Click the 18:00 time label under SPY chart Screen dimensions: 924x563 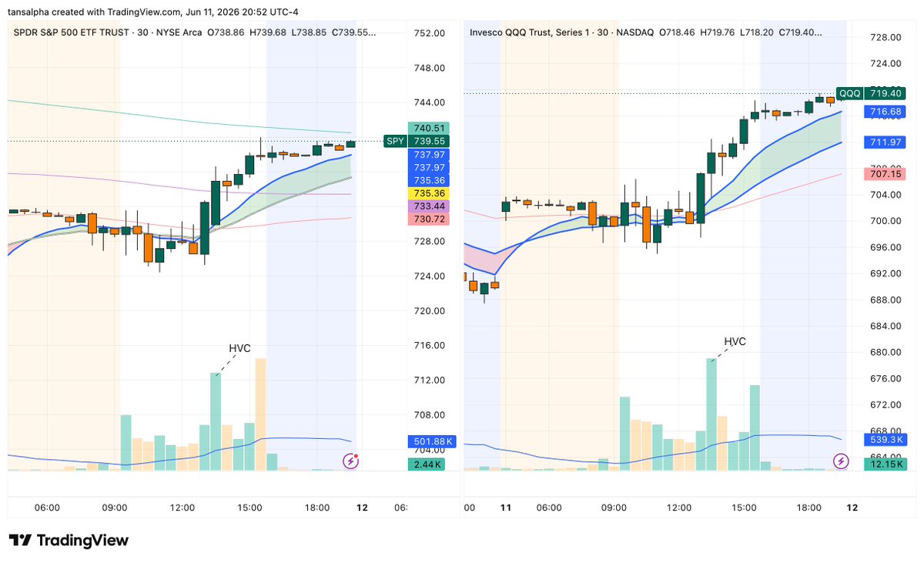[x=317, y=508]
